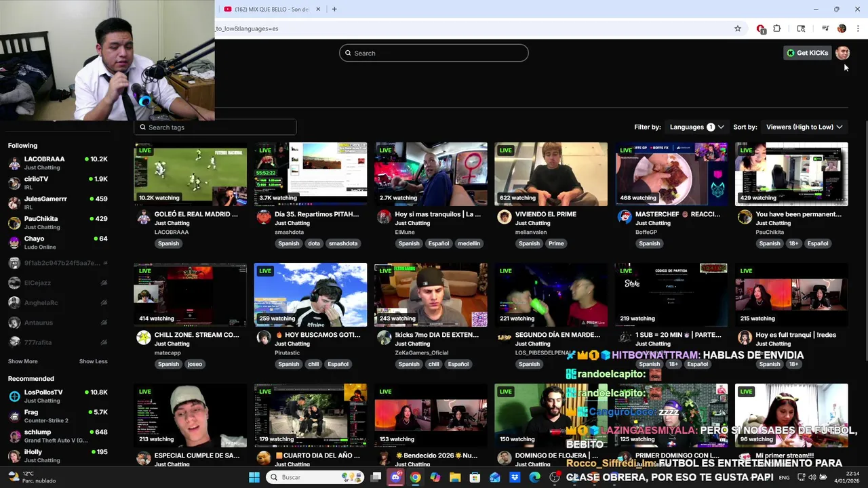868x488 pixels.
Task: Click the ElMune channel avatar icon
Action: [384, 217]
